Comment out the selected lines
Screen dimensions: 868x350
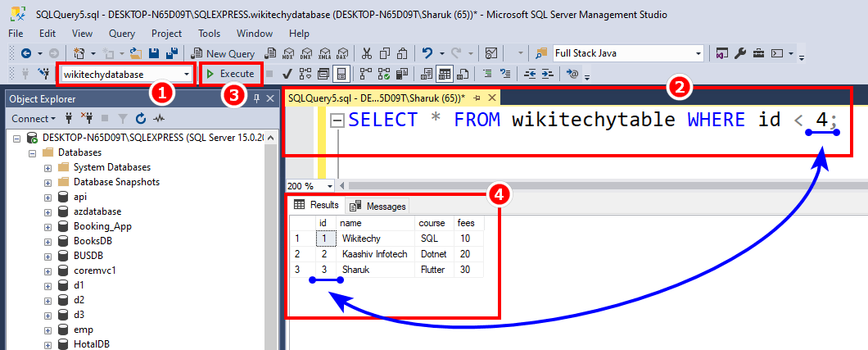point(486,74)
